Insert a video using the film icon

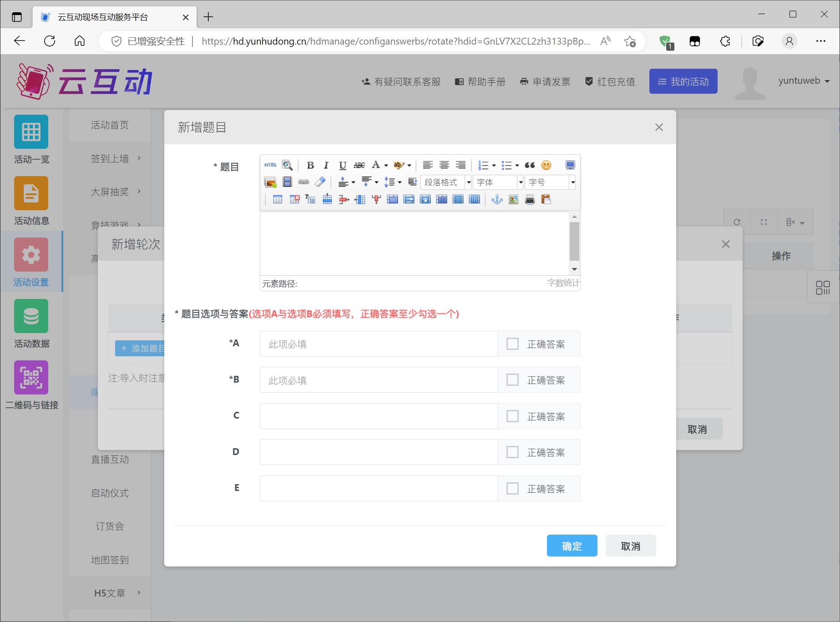tap(287, 182)
